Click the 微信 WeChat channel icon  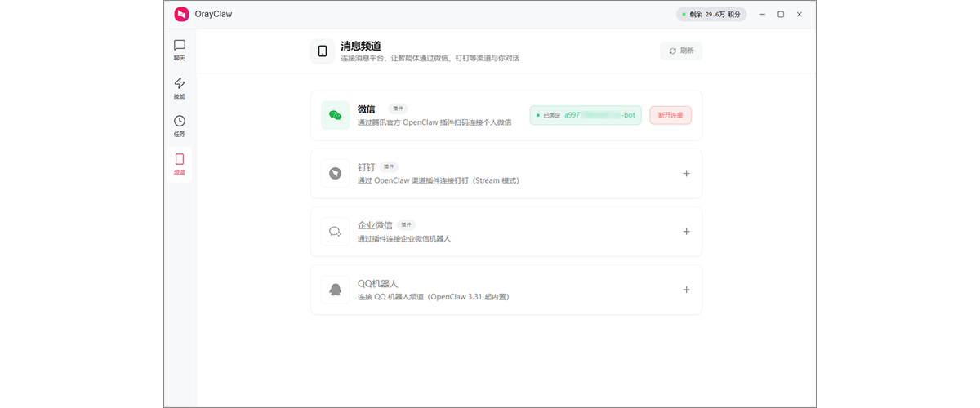(335, 115)
